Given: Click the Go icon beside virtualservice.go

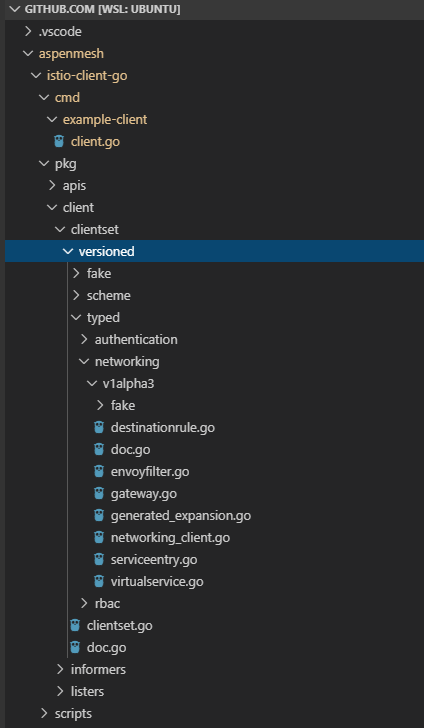Looking at the screenshot, I should pos(98,581).
